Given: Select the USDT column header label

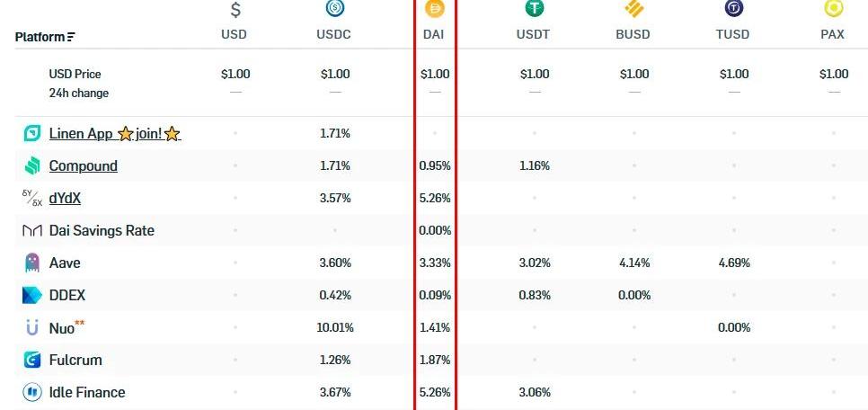Looking at the screenshot, I should click(534, 35).
